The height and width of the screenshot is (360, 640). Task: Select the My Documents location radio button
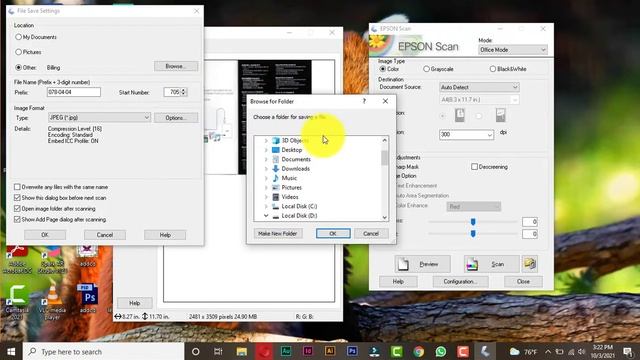18,37
